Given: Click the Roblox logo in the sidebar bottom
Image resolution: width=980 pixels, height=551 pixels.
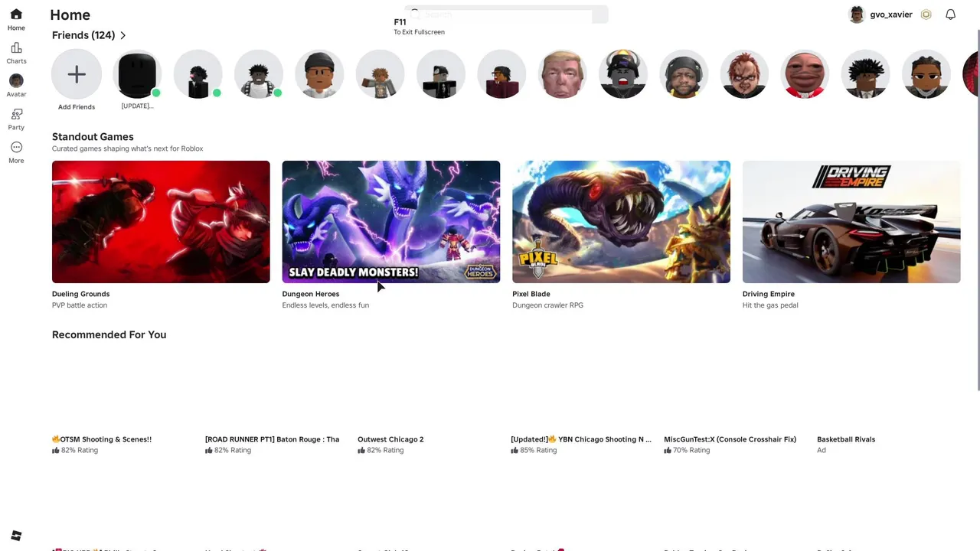Looking at the screenshot, I should click(16, 536).
